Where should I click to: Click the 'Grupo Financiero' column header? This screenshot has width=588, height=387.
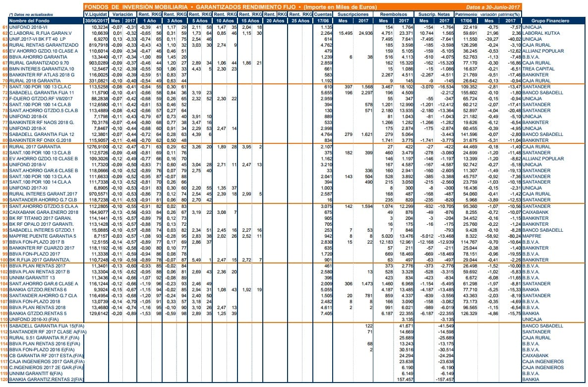(550, 21)
